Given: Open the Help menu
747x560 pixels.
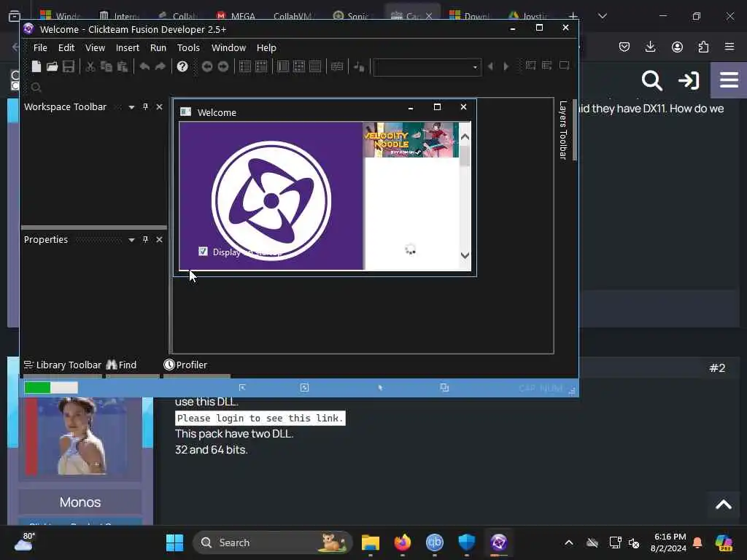Looking at the screenshot, I should click(x=266, y=47).
